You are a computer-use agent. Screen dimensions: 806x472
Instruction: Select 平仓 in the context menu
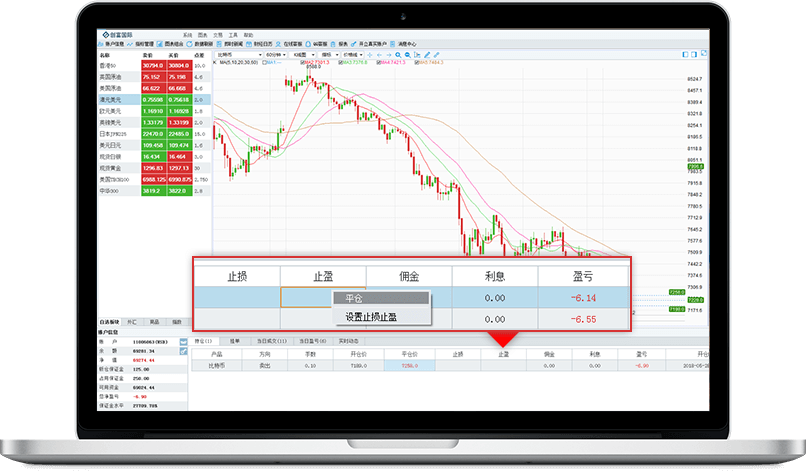[380, 297]
